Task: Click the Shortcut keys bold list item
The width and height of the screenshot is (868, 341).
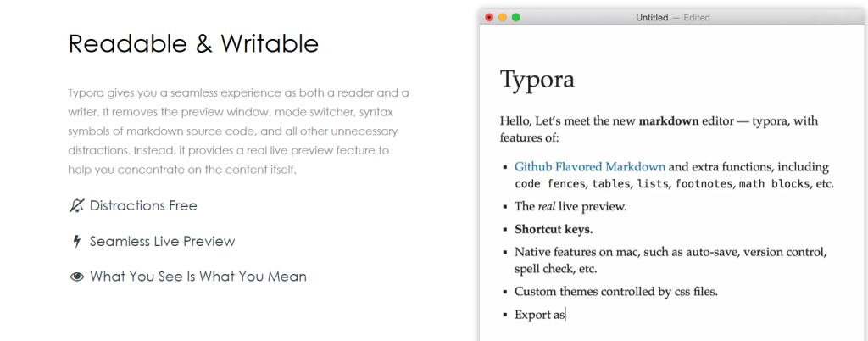Action: [554, 229]
